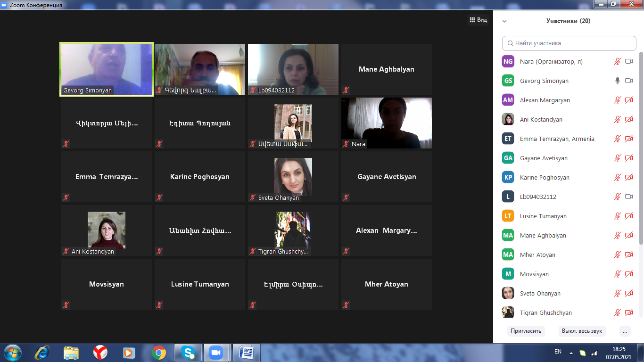The width and height of the screenshot is (644, 362).
Task: Click Emma Temrazyan's muted microphone icon
Action: (x=617, y=139)
